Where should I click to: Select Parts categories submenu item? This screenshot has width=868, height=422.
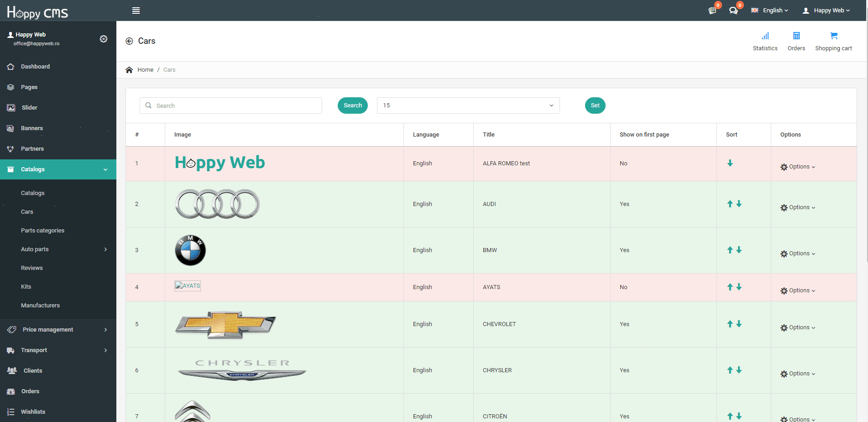point(42,231)
